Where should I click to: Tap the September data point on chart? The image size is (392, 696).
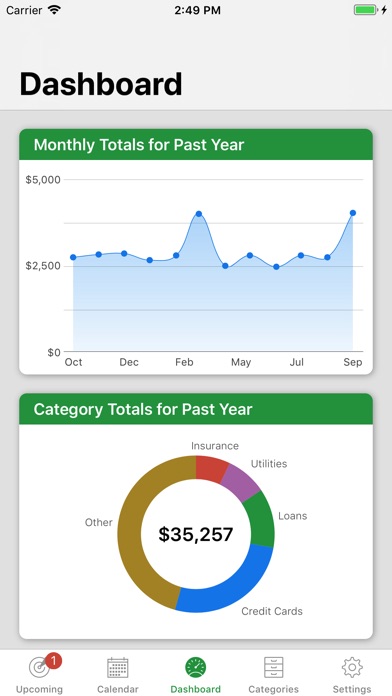353,213
